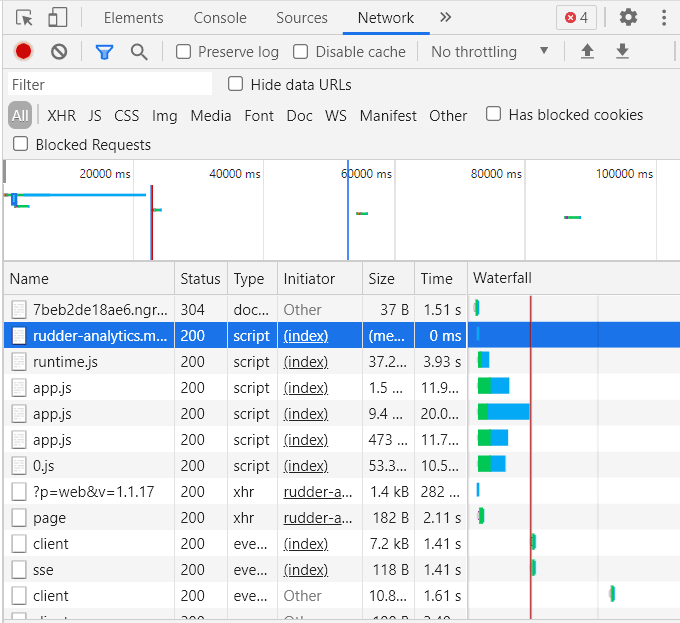Click the Filter text input field
This screenshot has height=623, width=680.
pyautogui.click(x=110, y=84)
